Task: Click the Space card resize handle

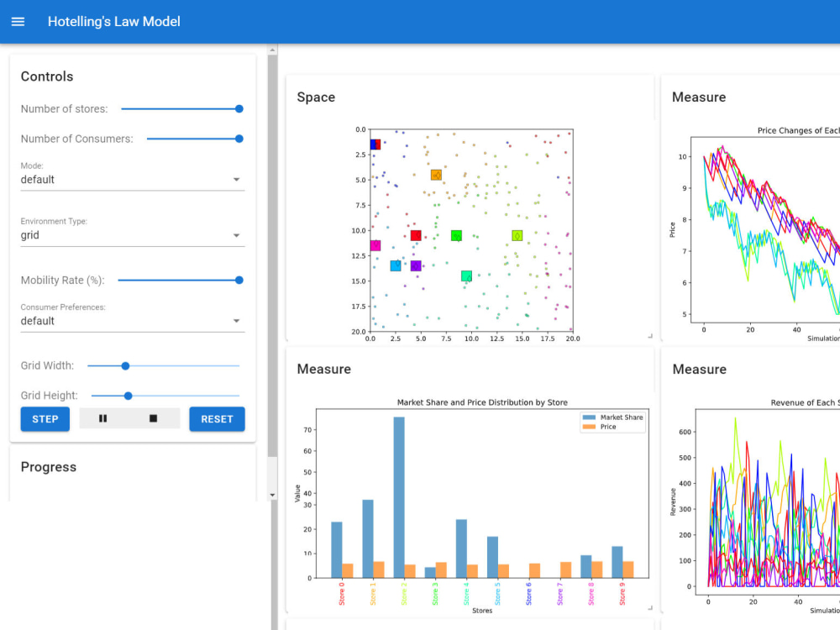Action: 650,336
